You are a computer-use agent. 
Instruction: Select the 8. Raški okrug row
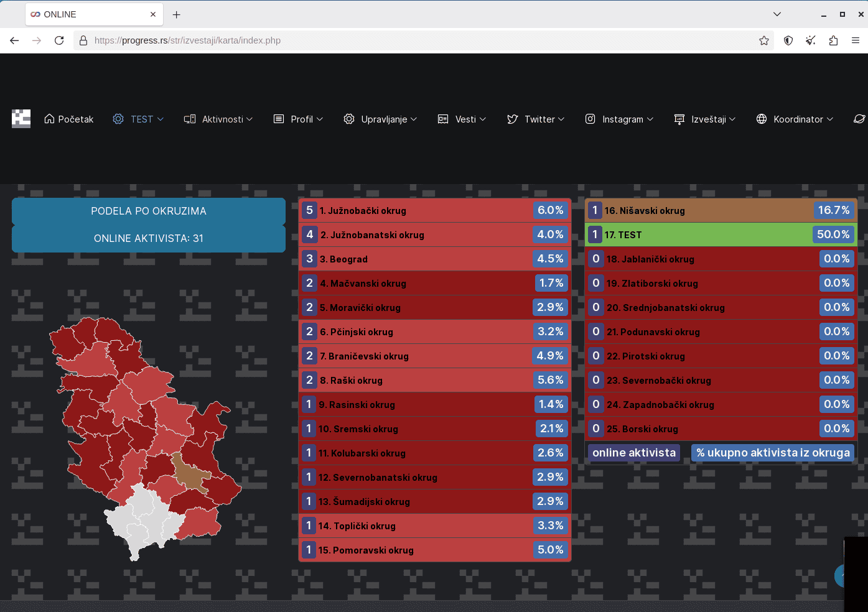[435, 380]
